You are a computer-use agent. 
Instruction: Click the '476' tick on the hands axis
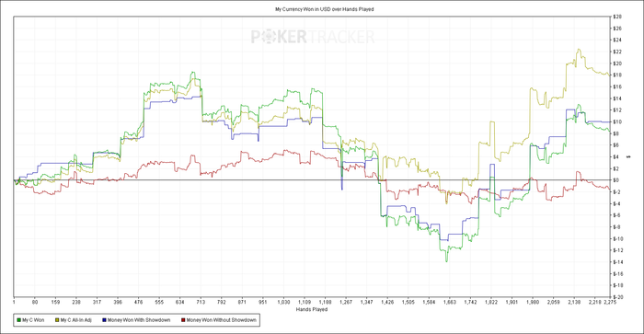coord(139,302)
